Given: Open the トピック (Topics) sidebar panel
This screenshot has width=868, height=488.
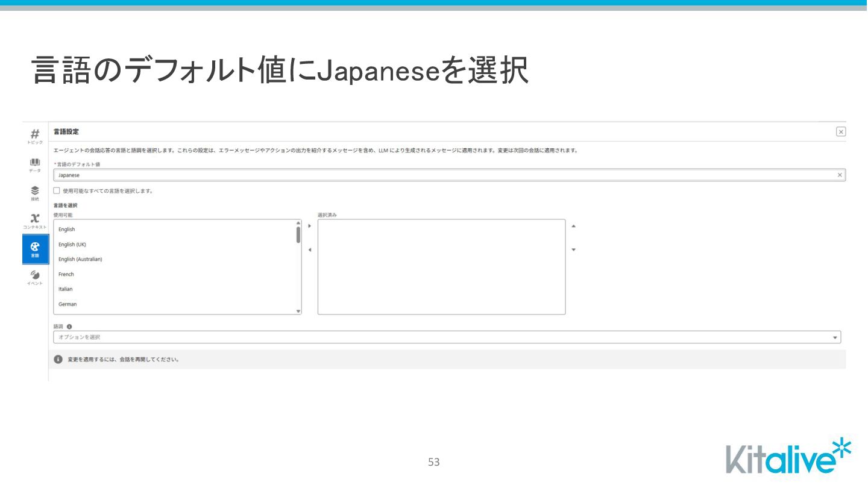Looking at the screenshot, I should click(x=35, y=136).
